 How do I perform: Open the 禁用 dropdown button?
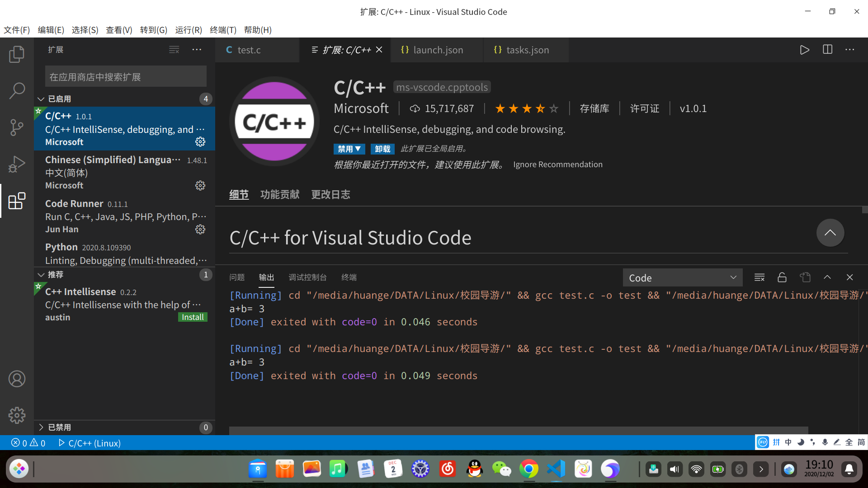(349, 149)
